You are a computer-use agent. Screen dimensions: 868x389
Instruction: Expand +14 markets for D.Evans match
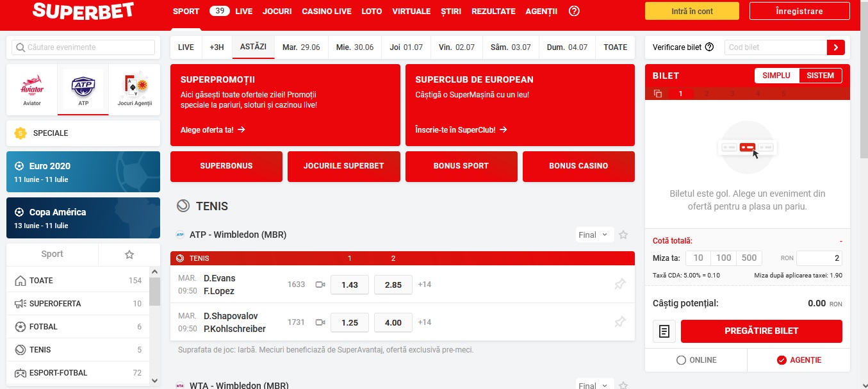[x=425, y=285]
